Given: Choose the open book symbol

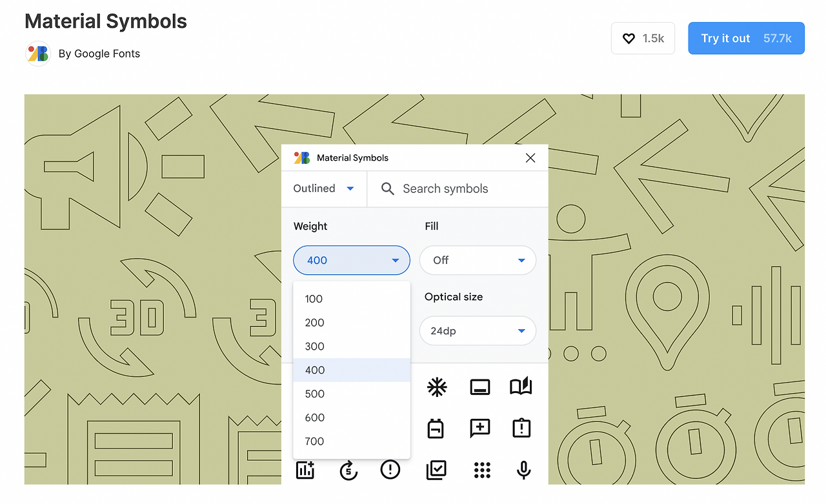Looking at the screenshot, I should pyautogui.click(x=521, y=387).
